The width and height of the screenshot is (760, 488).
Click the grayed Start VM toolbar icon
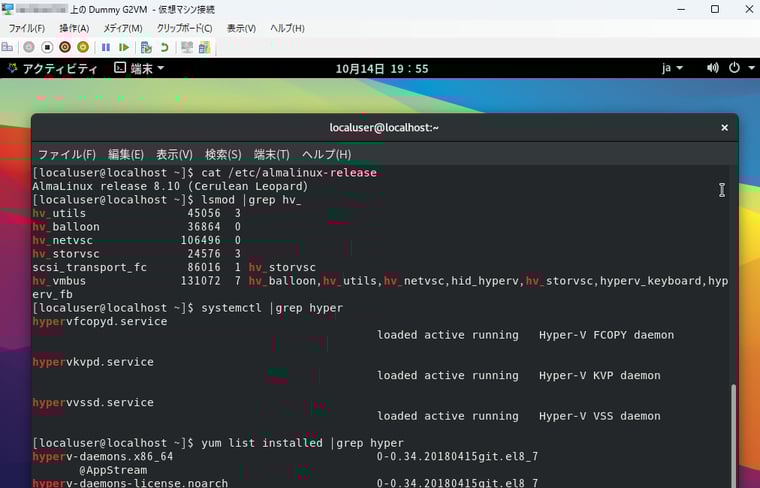[x=29, y=47]
